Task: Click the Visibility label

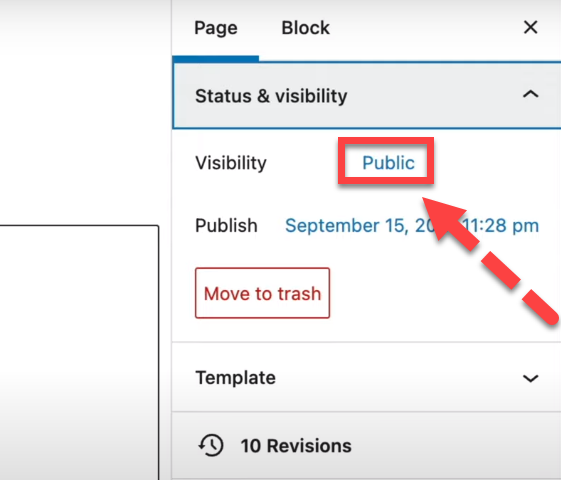Action: (x=231, y=163)
